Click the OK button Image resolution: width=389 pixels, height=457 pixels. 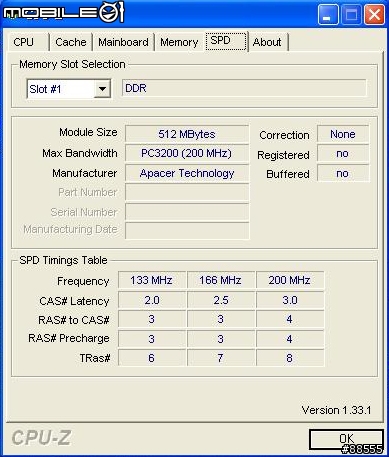pos(346,439)
